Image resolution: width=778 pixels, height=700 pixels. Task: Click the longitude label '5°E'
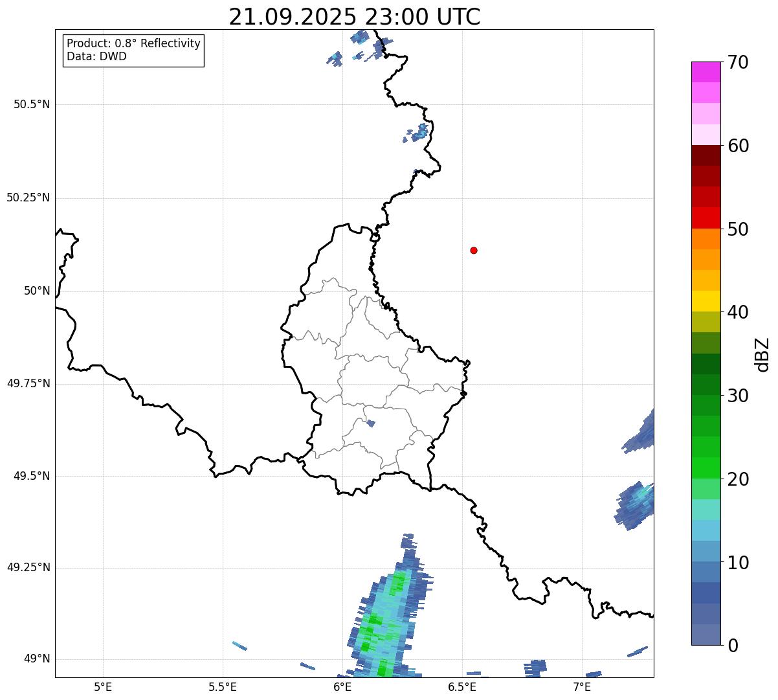103,686
